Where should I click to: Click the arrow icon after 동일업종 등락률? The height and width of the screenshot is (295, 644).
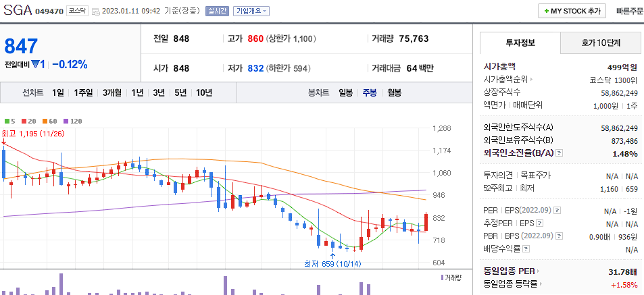click(x=541, y=284)
